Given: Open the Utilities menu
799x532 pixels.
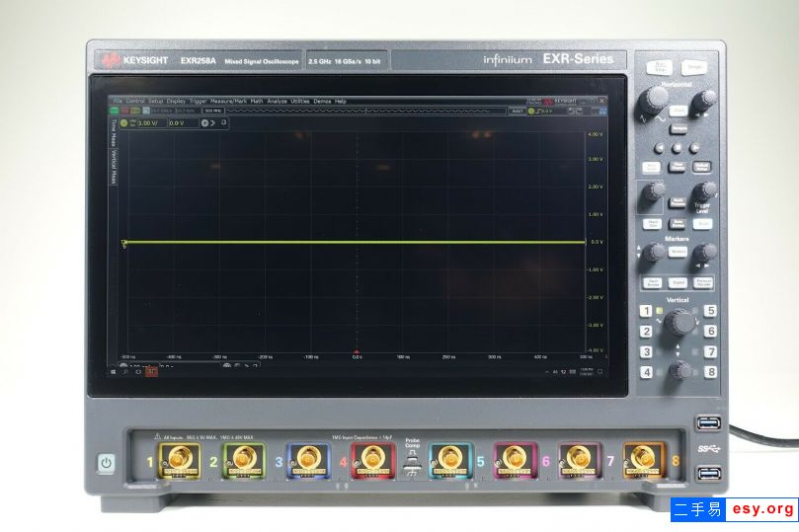Looking at the screenshot, I should [300, 101].
